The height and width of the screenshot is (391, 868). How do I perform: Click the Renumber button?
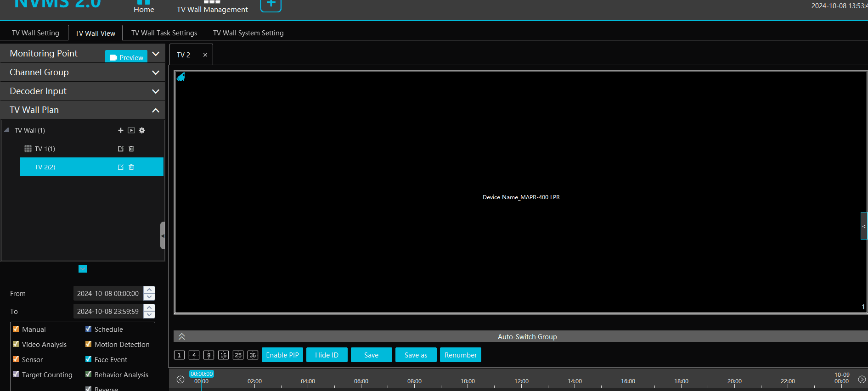pos(460,355)
